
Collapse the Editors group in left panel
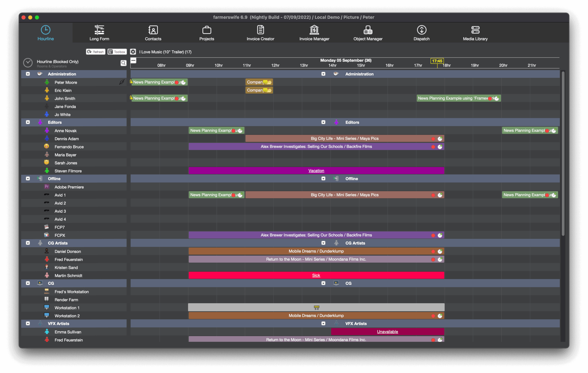(x=28, y=122)
